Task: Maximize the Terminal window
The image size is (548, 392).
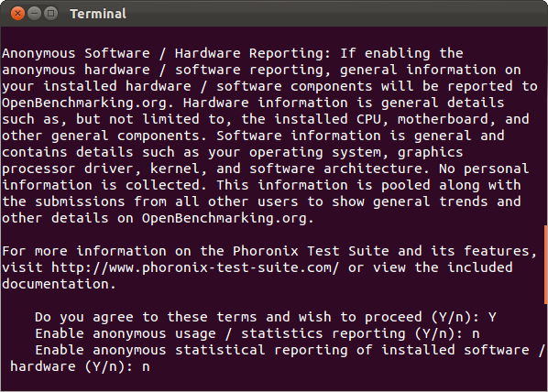Action: click(x=51, y=14)
